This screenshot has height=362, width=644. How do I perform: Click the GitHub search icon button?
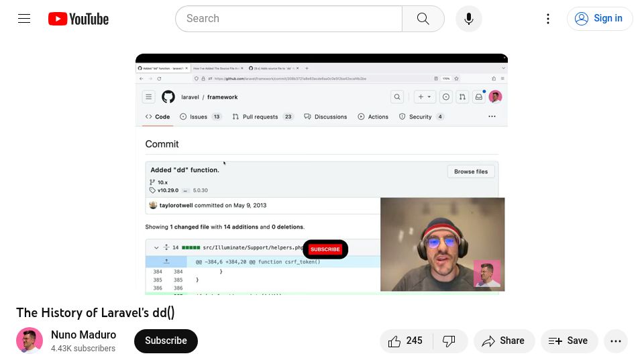click(397, 97)
